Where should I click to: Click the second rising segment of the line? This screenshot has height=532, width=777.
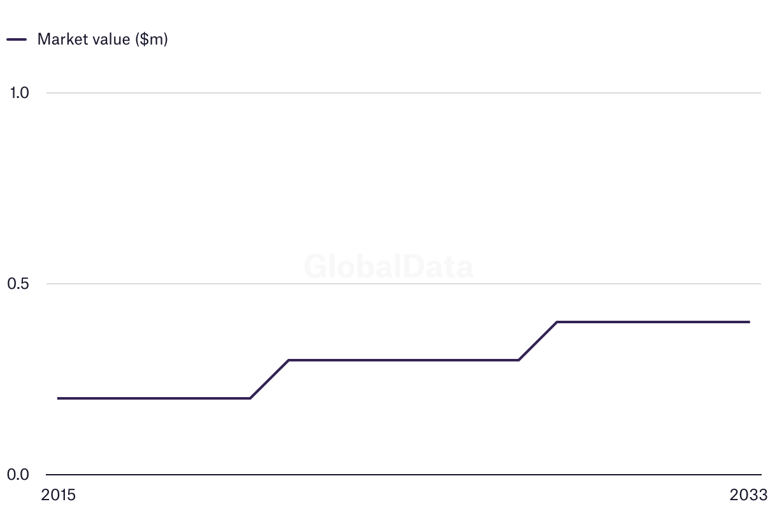click(538, 341)
